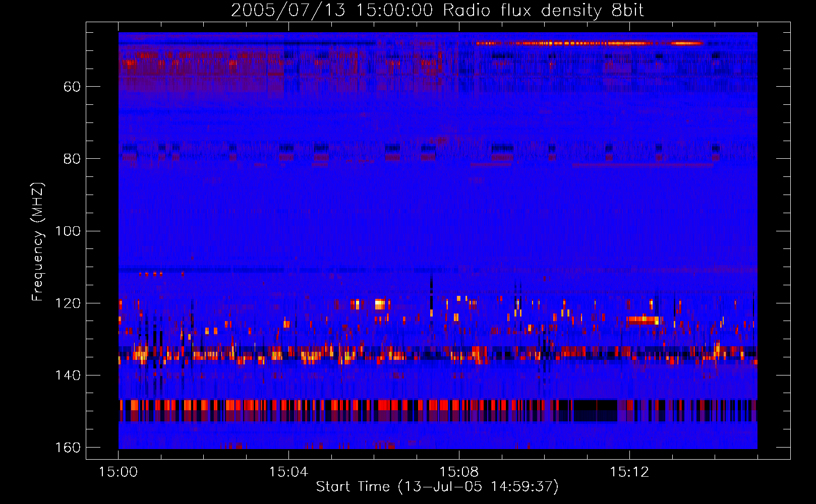Click the 15:00 time tick label
Screen dimensions: 816x504
click(x=118, y=472)
